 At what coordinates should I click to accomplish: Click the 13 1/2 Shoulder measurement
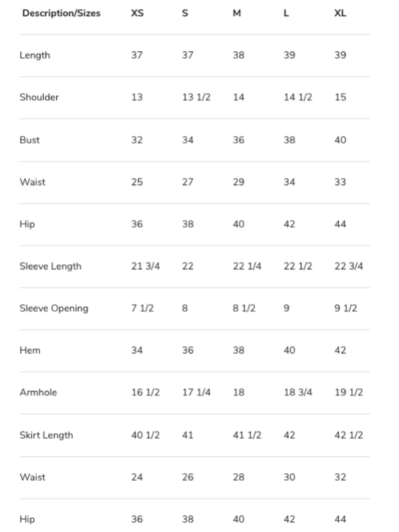point(196,97)
